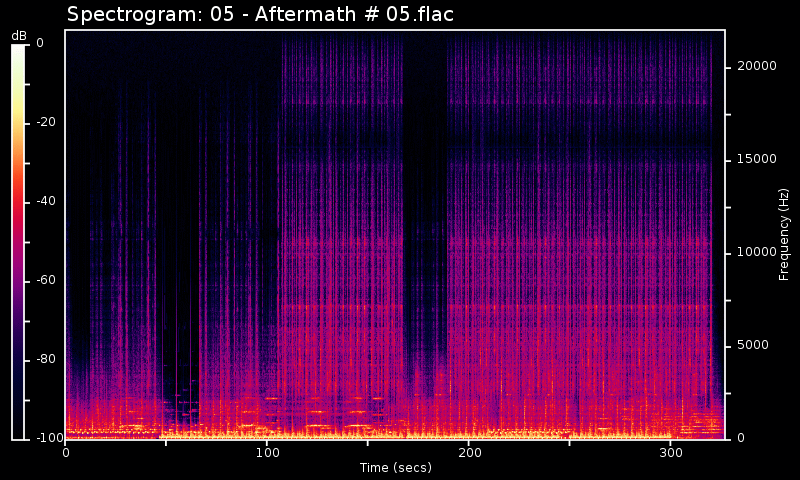
Task: Select the -80 dB tick label
Action: 46,359
